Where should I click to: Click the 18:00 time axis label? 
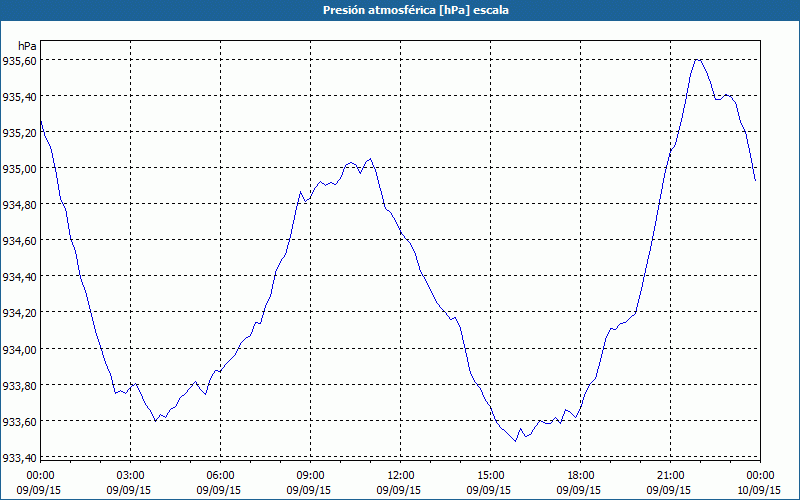581,476
